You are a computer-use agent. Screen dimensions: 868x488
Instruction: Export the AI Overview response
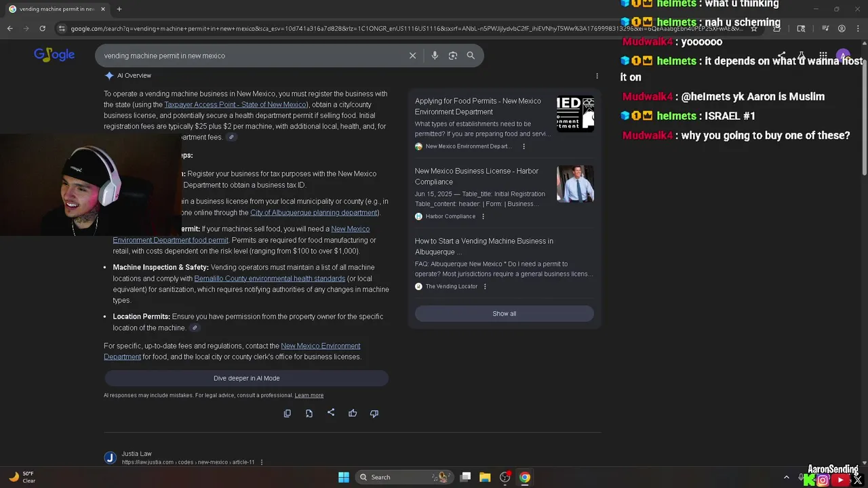click(x=309, y=413)
